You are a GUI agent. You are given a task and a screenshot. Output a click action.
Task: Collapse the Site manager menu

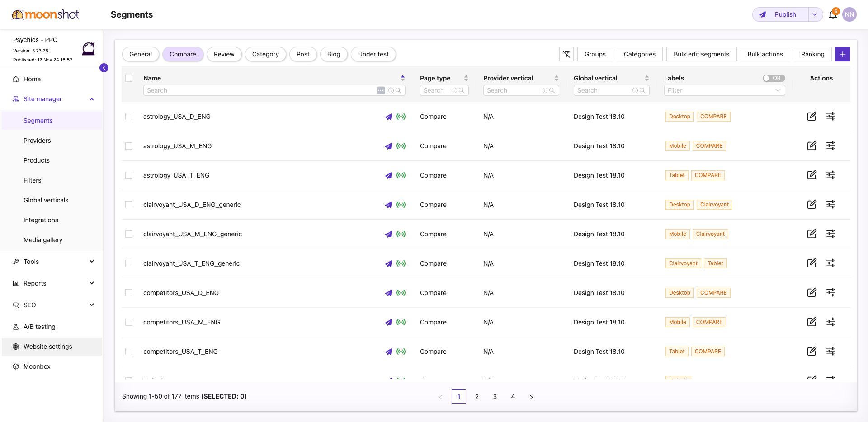coord(92,99)
